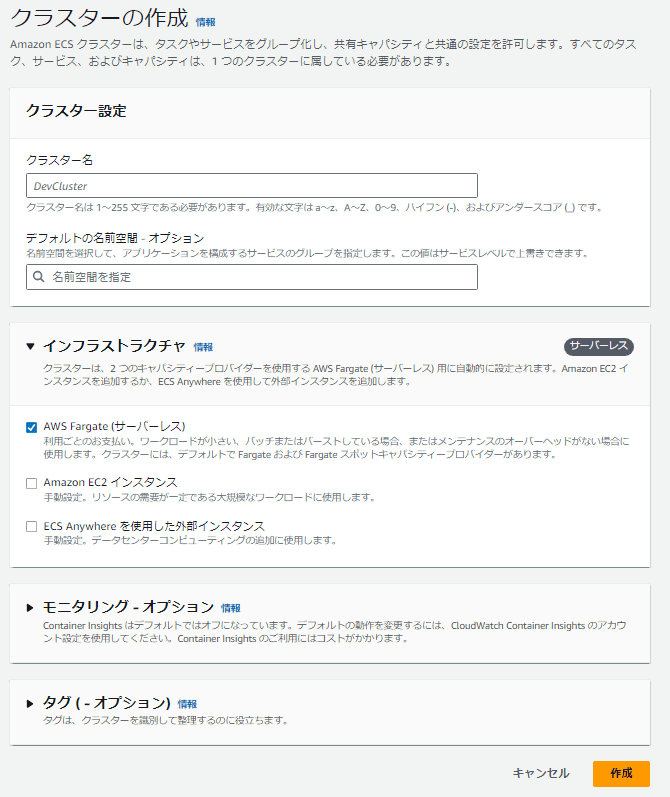Open 情報 link beside モニタリング - オプション
The width and height of the screenshot is (670, 797).
[x=231, y=608]
